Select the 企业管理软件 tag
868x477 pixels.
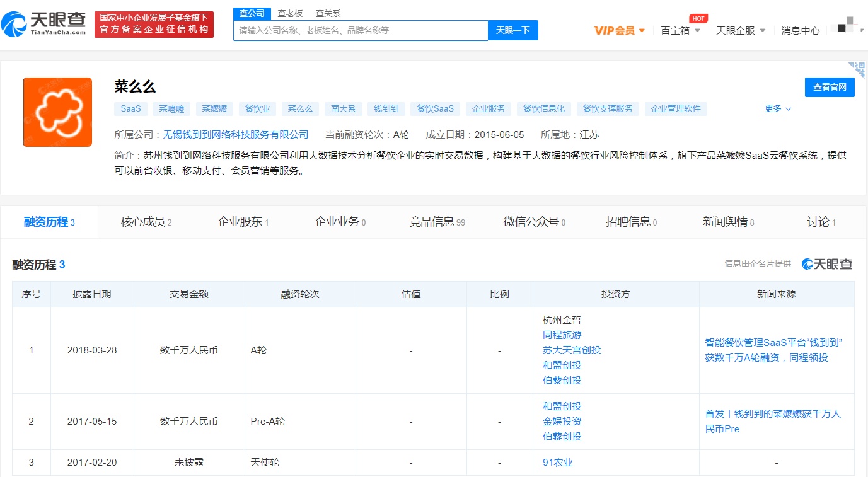pyautogui.click(x=676, y=108)
